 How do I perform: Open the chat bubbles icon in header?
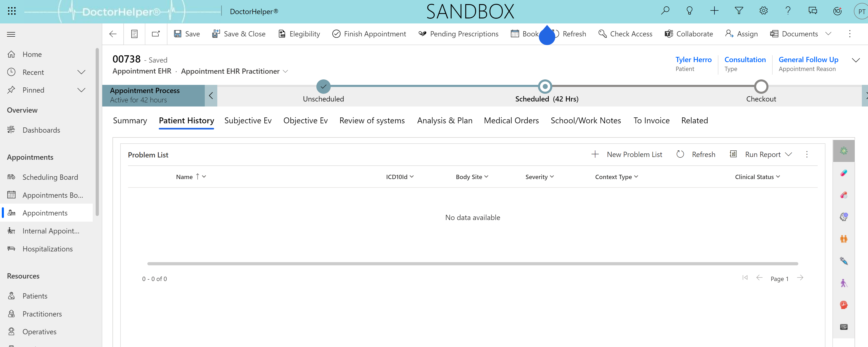point(812,11)
